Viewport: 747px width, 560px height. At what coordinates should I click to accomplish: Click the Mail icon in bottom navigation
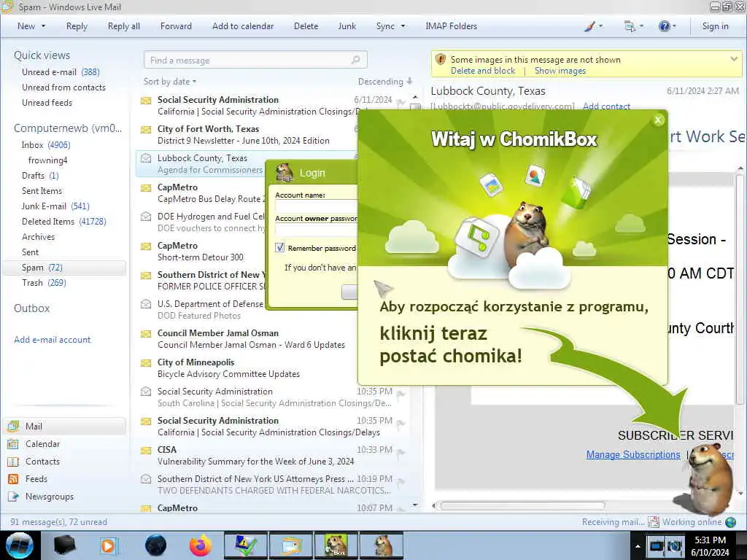click(13, 426)
